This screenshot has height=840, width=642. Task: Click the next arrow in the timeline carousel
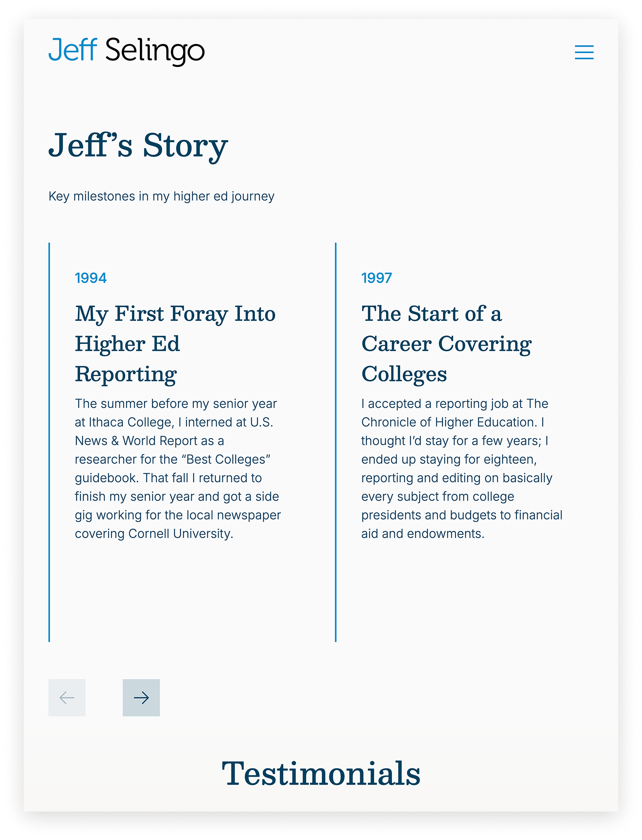click(x=141, y=697)
